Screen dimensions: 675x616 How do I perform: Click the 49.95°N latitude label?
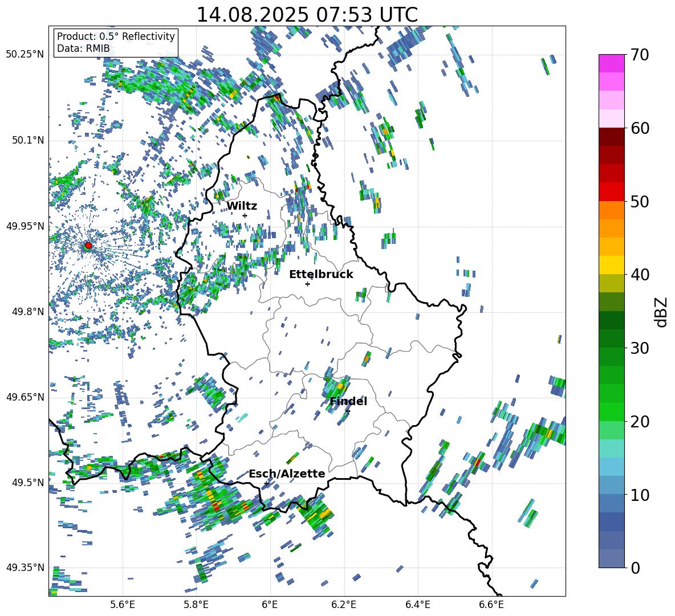(25, 226)
